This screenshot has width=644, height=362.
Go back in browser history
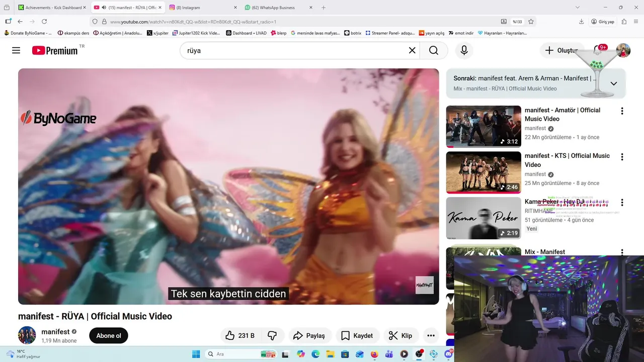coord(20,22)
